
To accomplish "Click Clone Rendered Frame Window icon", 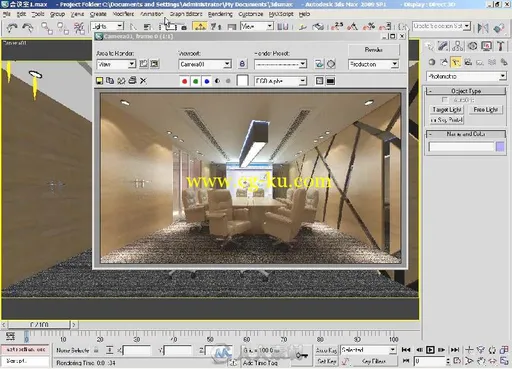I will [121, 81].
